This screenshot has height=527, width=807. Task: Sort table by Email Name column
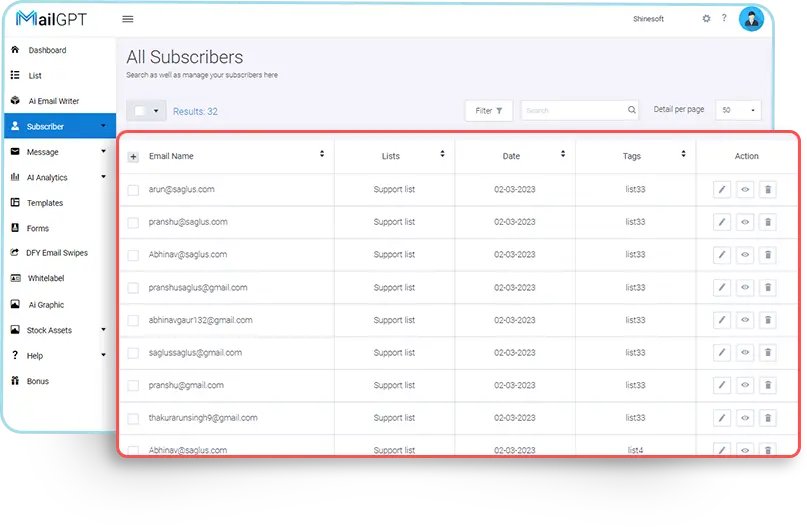tap(322, 155)
